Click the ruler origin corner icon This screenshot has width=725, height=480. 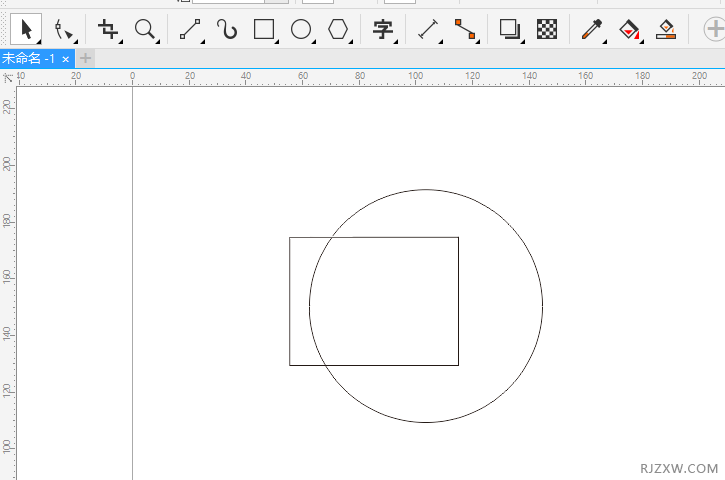coord(8,78)
